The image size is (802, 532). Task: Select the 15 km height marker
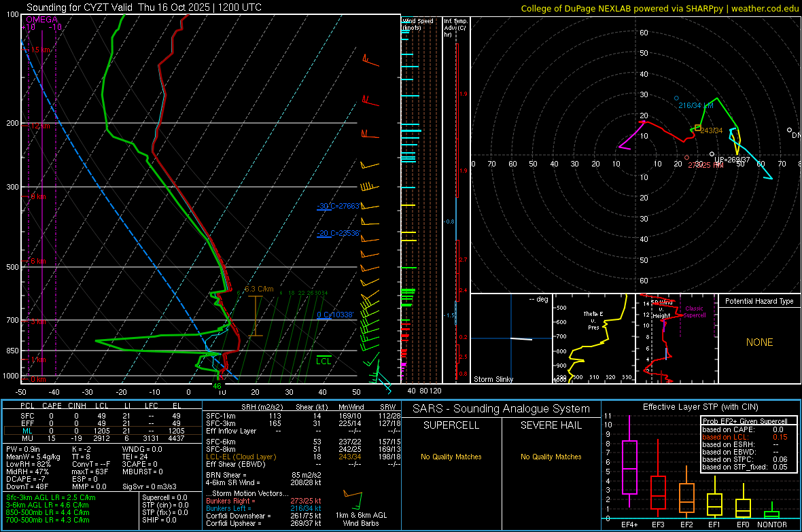[x=40, y=50]
